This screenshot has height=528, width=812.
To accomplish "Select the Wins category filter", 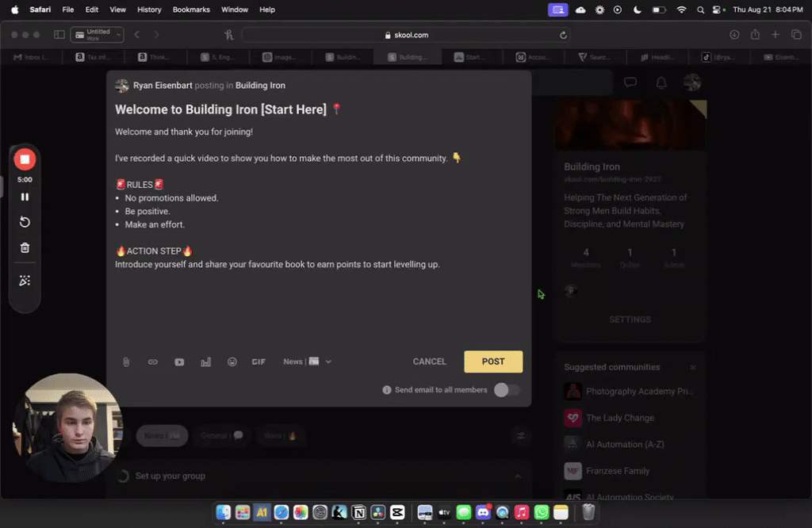I will (280, 436).
